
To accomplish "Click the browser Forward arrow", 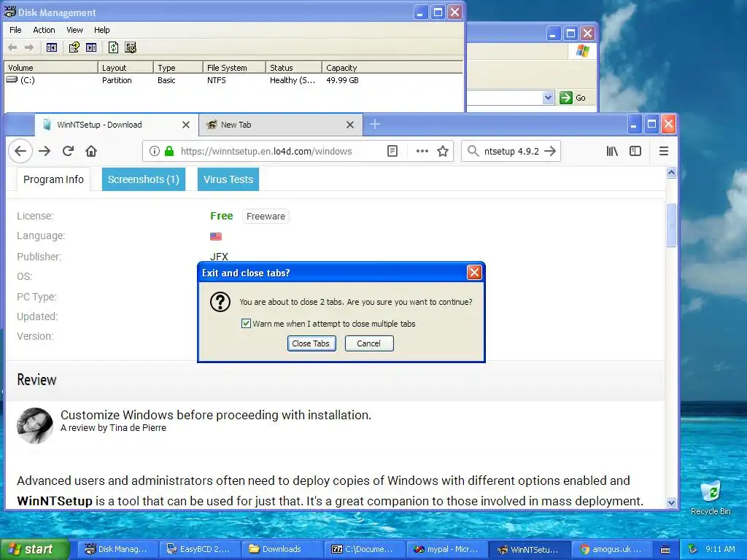I will 44,151.
